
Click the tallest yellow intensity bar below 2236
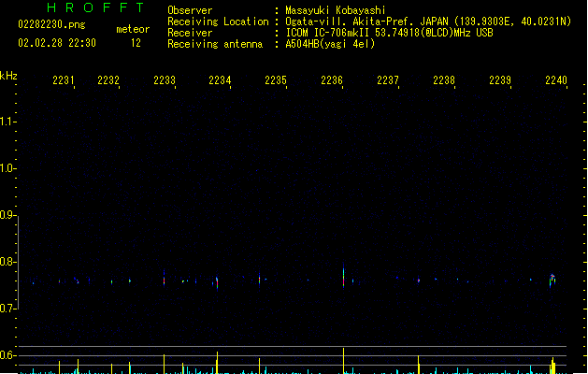tap(343, 361)
